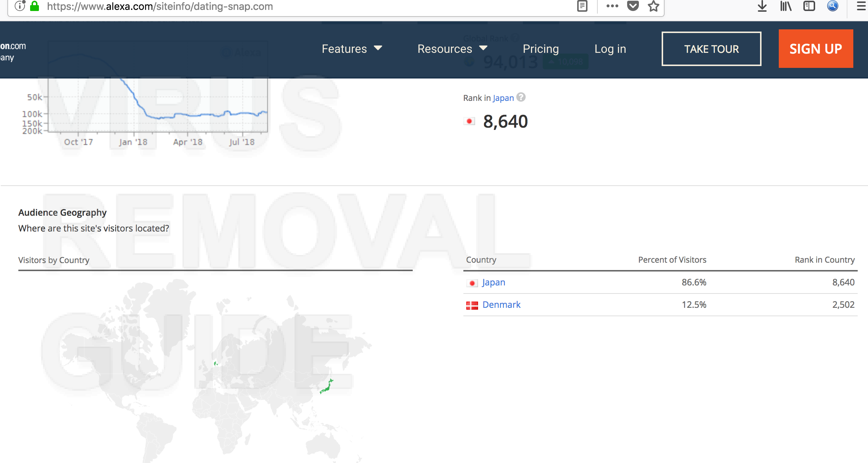Open the page actions three-dot menu
Viewport: 868px width, 463px height.
pyautogui.click(x=612, y=6)
